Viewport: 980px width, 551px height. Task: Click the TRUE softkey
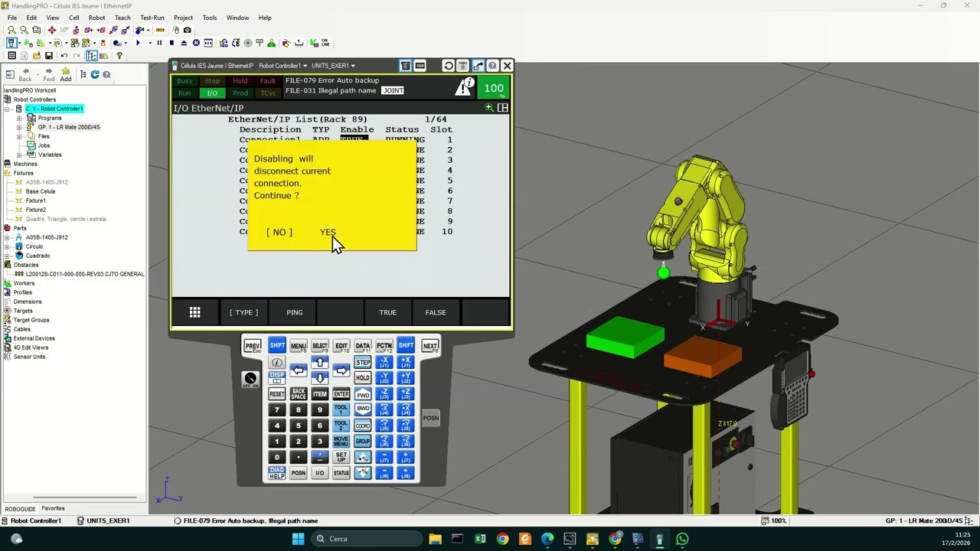point(387,312)
